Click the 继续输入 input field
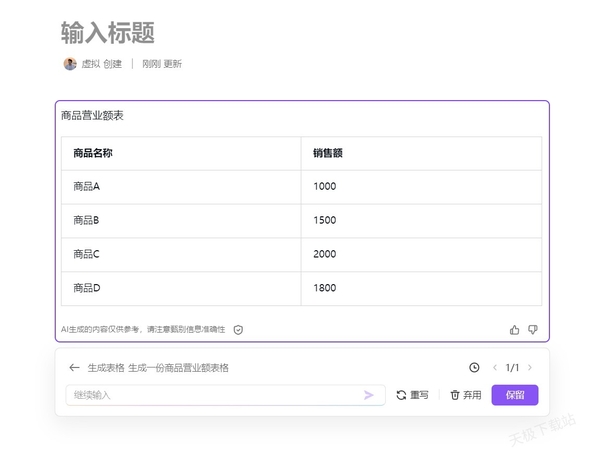This screenshot has height=454, width=600. [x=210, y=395]
